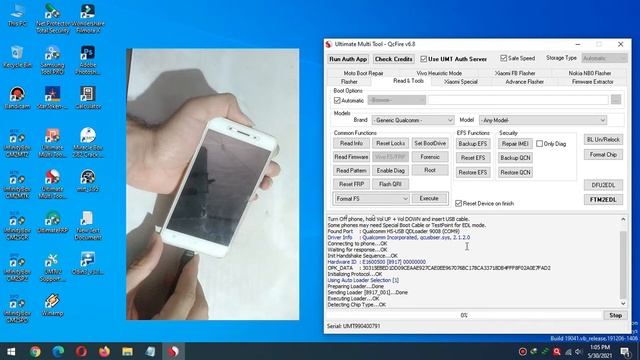This screenshot has height=360, width=640.
Task: Click Repair IMEI button
Action: (515, 144)
